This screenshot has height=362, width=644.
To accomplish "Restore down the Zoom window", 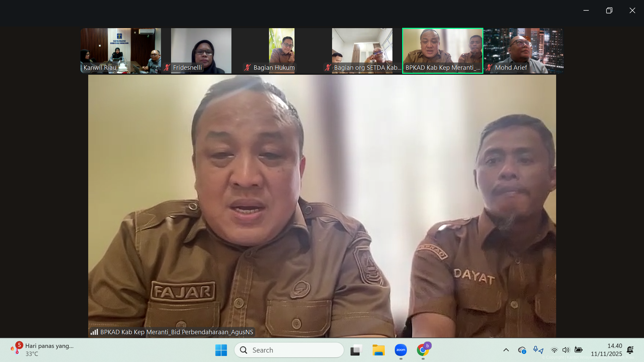I will pyautogui.click(x=609, y=10).
